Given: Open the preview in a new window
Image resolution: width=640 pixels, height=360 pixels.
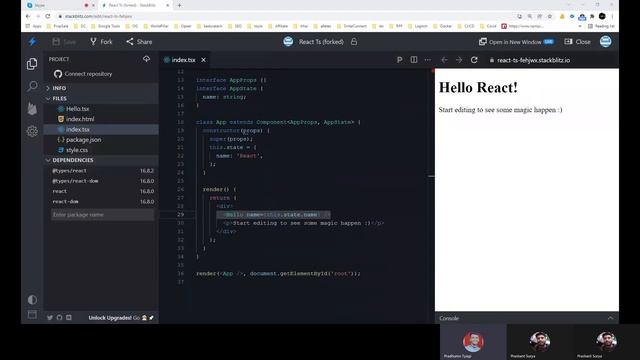Looking at the screenshot, I should coord(516,42).
